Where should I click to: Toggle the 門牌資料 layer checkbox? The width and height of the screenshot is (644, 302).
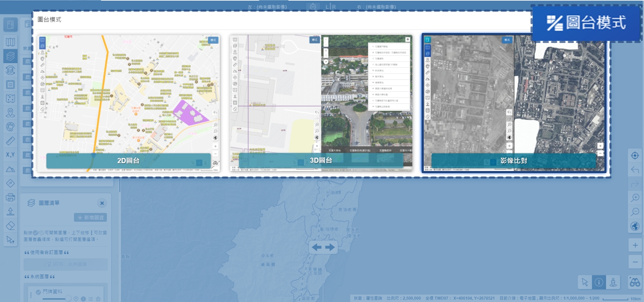[x=38, y=292]
